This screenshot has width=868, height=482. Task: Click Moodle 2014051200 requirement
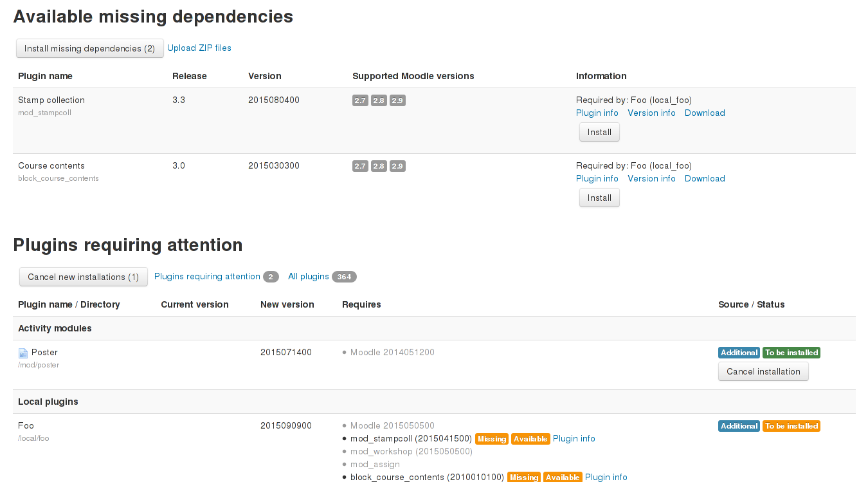click(x=392, y=352)
